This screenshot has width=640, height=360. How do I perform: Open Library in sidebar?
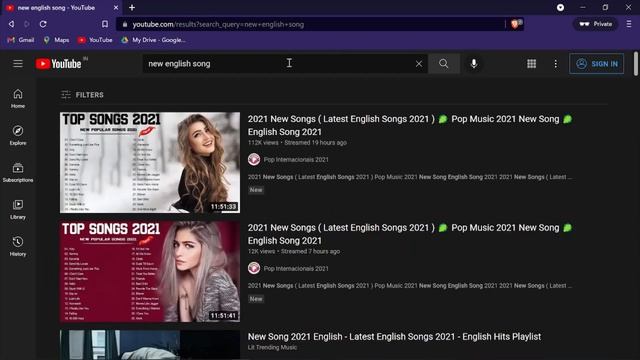[18, 210]
